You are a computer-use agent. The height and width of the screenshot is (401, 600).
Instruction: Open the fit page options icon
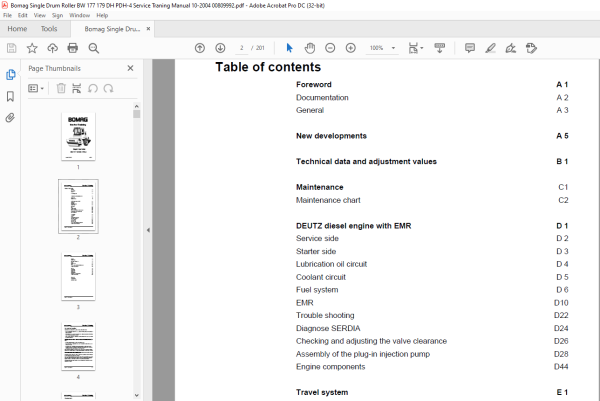point(416,48)
